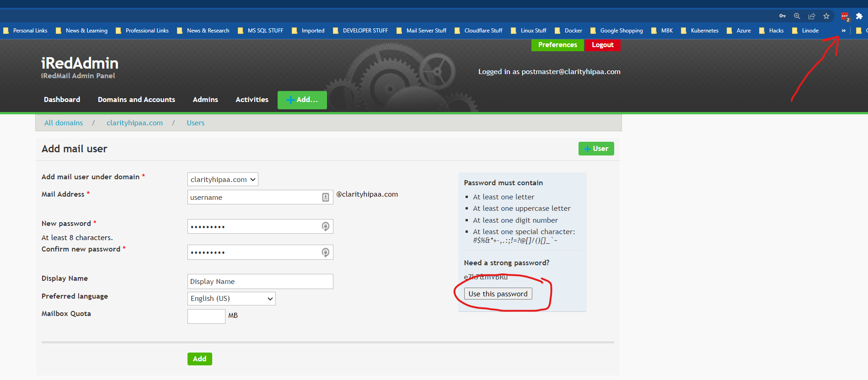Open the Hacks bookmark folder

[x=772, y=31]
